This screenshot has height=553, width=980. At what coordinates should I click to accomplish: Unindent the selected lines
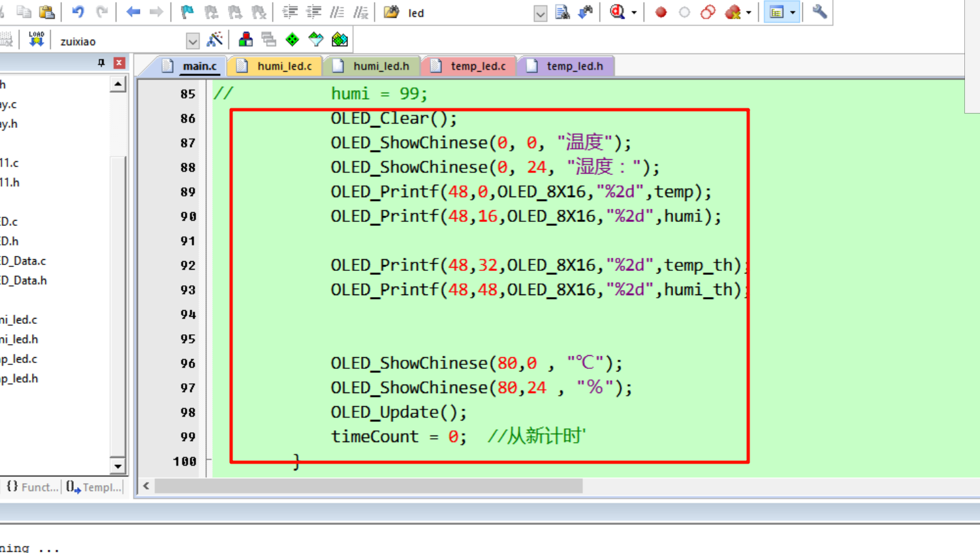pyautogui.click(x=313, y=12)
